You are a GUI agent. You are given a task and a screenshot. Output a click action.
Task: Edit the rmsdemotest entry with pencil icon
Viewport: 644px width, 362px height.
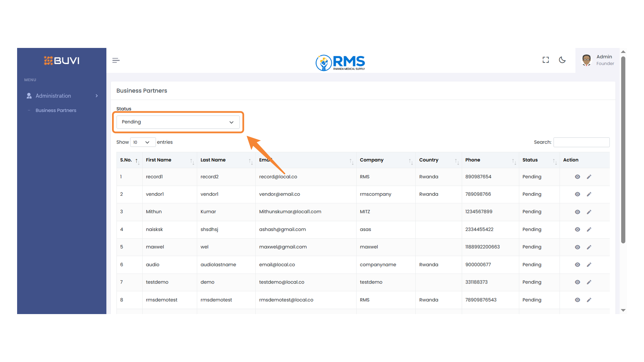point(589,300)
